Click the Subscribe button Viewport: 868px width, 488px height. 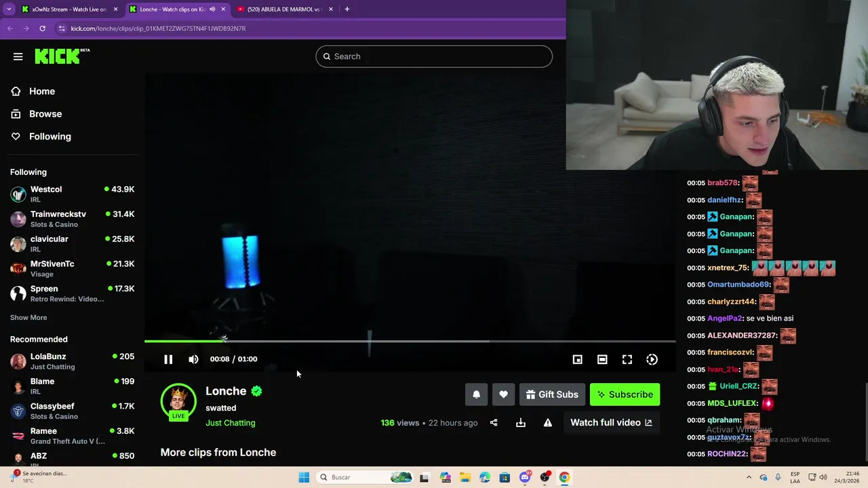point(625,394)
